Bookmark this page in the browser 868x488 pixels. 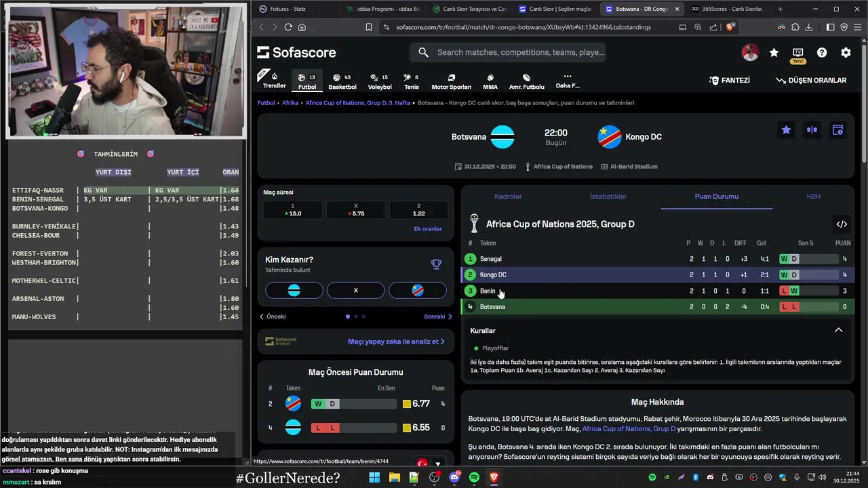click(x=369, y=27)
